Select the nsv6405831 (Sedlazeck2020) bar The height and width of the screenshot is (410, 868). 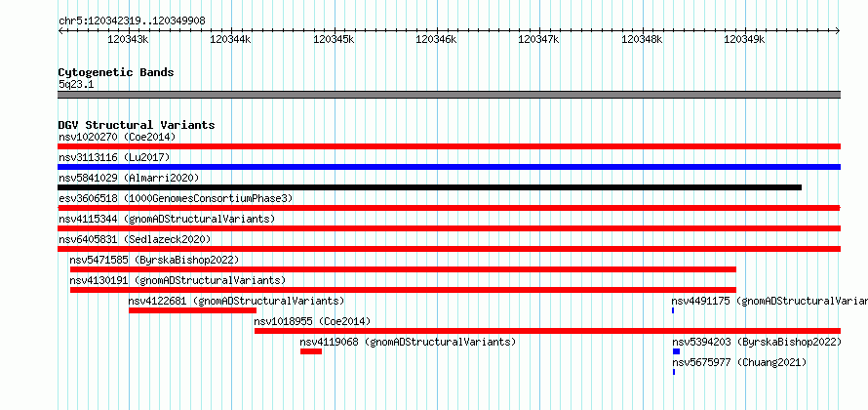pyautogui.click(x=449, y=249)
